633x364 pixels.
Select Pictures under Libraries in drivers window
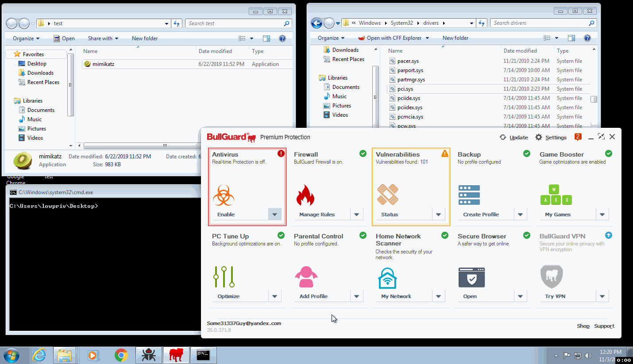tap(341, 106)
